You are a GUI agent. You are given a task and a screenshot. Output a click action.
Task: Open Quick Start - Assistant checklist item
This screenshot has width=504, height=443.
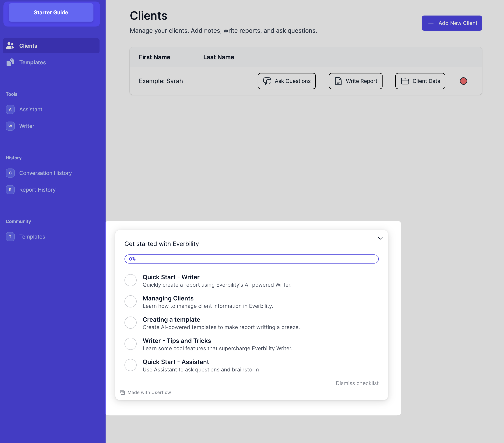[176, 362]
